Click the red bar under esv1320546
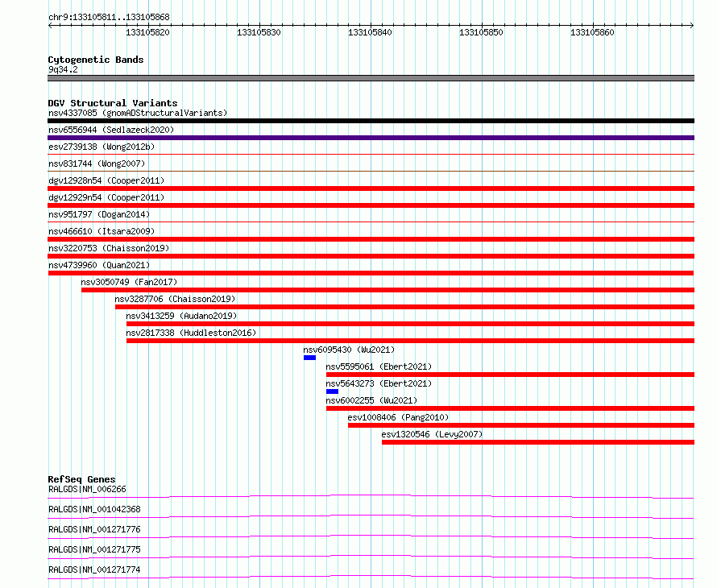This screenshot has height=588, width=717. (x=538, y=442)
